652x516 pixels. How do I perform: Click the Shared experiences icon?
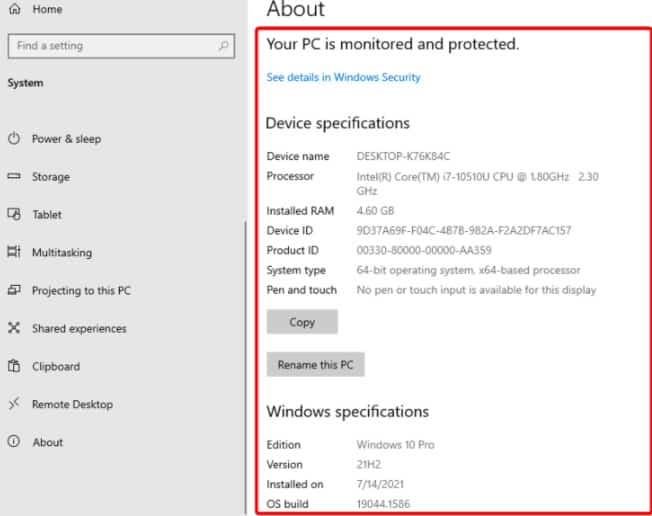[14, 329]
